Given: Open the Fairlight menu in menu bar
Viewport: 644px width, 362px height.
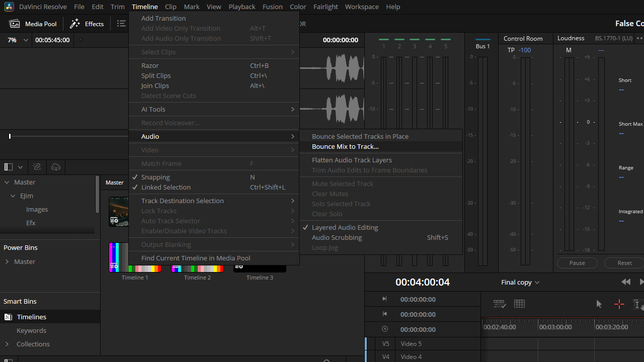Looking at the screenshot, I should click(326, 7).
